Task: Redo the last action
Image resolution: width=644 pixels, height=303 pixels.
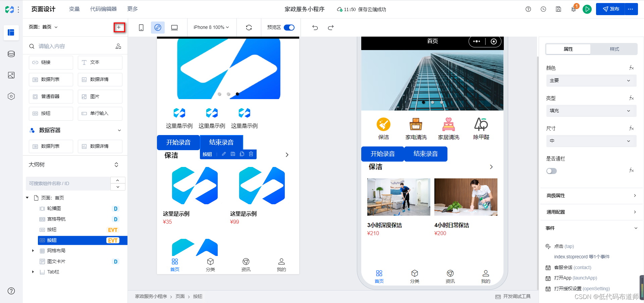Action: [331, 28]
